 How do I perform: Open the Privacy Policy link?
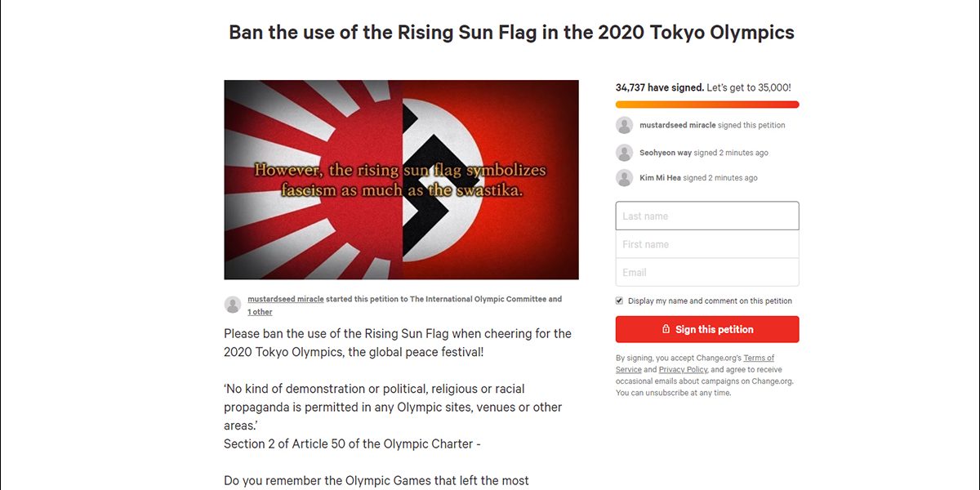pyautogui.click(x=684, y=368)
